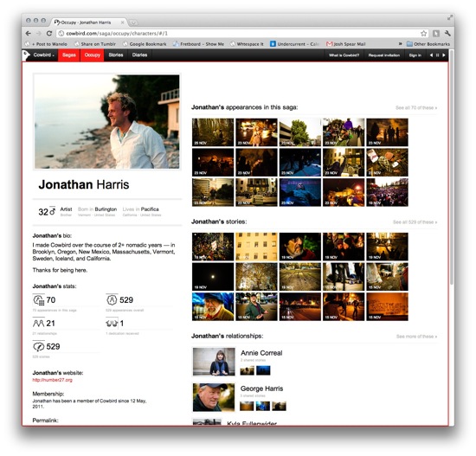This screenshot has width=476, height=456.
Task: Open the story thumbnail showing the moon
Action: click(x=213, y=277)
